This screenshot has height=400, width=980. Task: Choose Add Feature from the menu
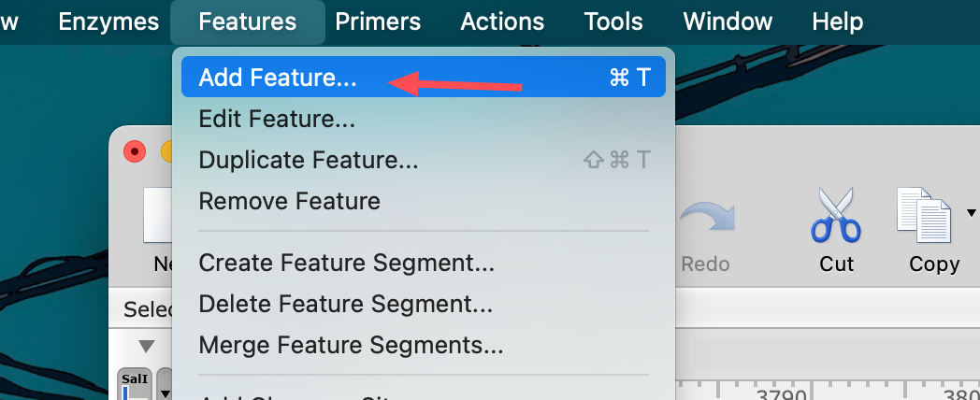coord(278,78)
